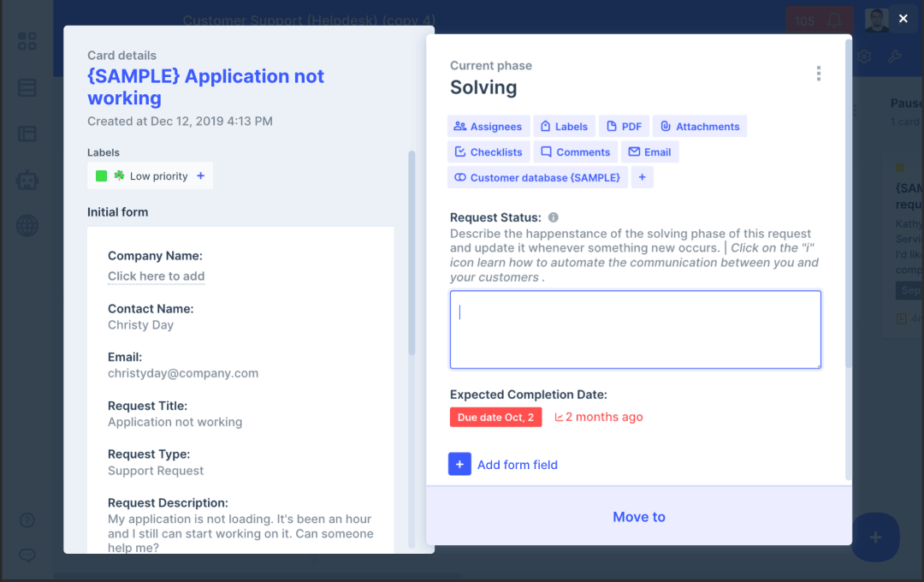
Task: Open Attachments for this card
Action: [x=700, y=127]
